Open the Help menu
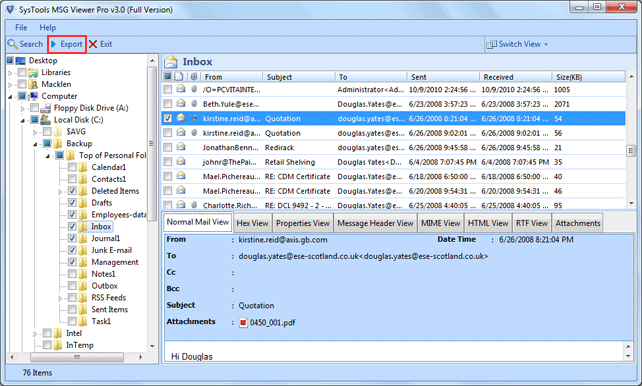The width and height of the screenshot is (642, 386). tap(47, 27)
